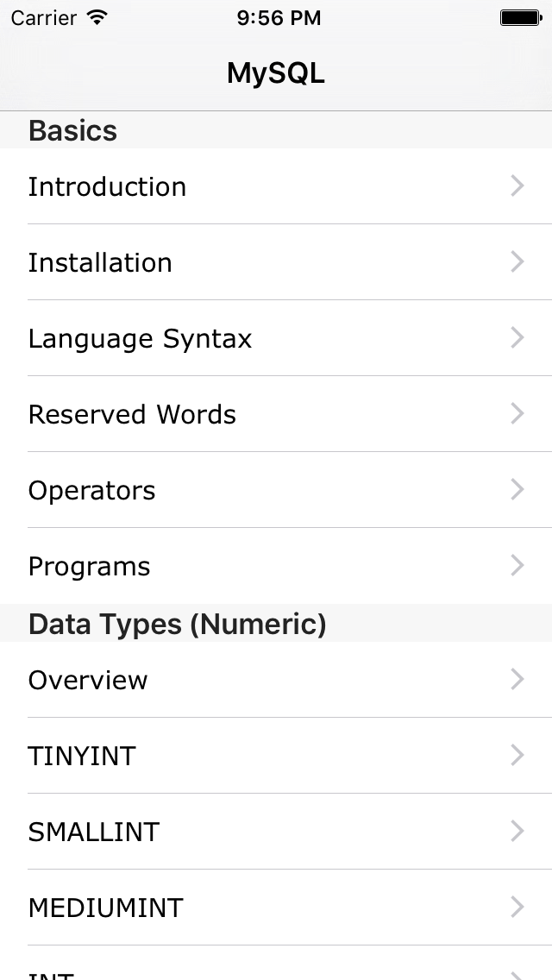
Task: Tap the chevron beside TINYINT
Action: point(517,756)
